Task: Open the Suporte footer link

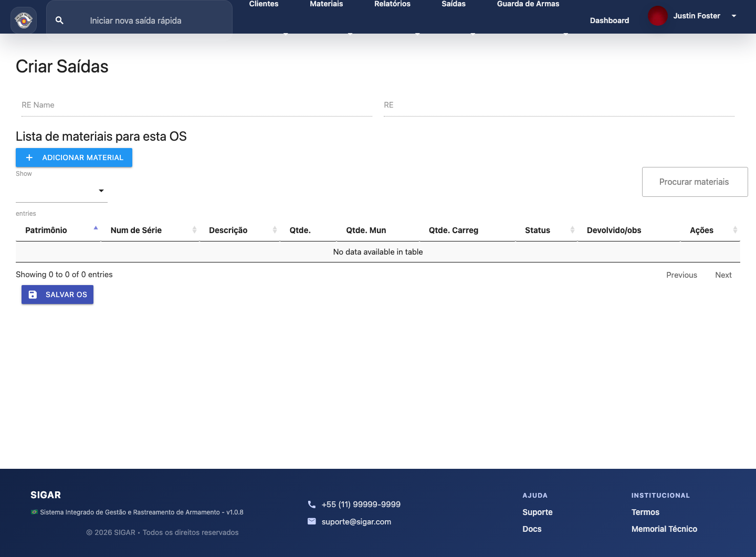Action: point(538,512)
